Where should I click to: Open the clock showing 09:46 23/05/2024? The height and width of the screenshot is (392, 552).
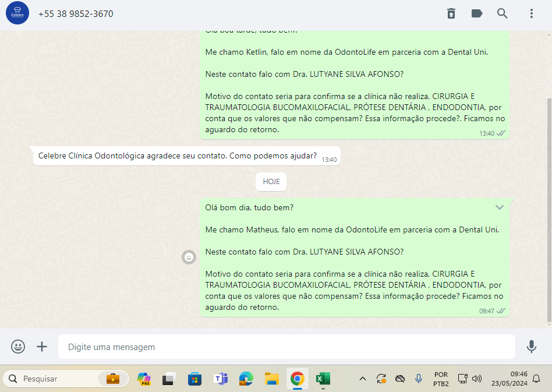(509, 379)
